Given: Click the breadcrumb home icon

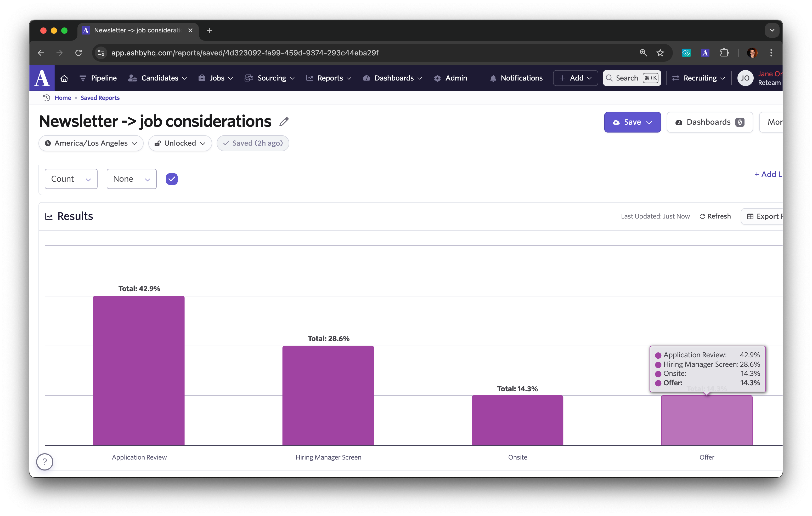Looking at the screenshot, I should coord(47,98).
